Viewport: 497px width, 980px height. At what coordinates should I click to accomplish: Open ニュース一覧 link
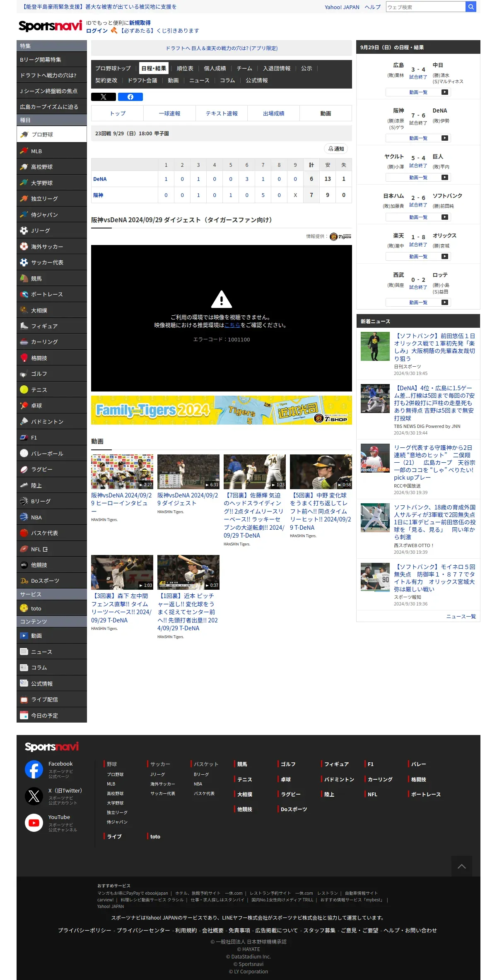[x=461, y=616]
